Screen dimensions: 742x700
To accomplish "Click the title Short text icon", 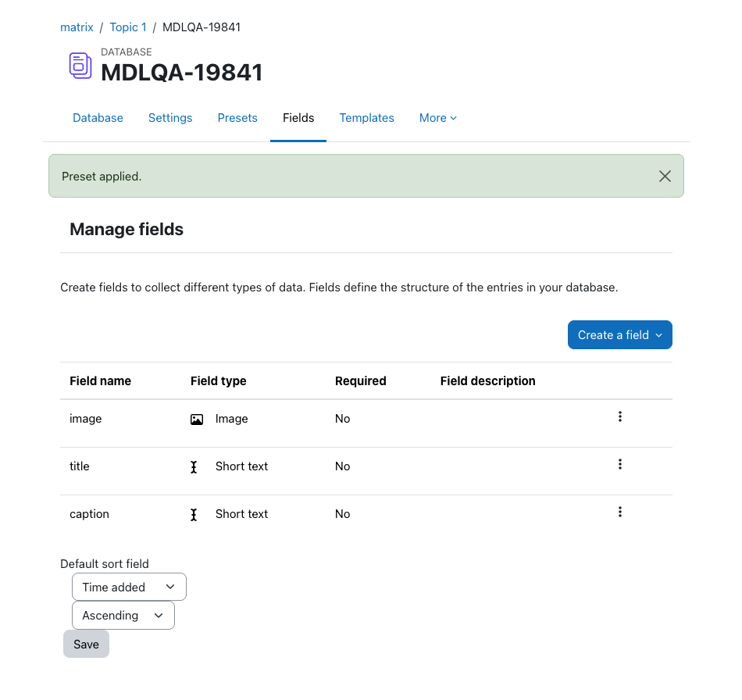I will click(194, 467).
